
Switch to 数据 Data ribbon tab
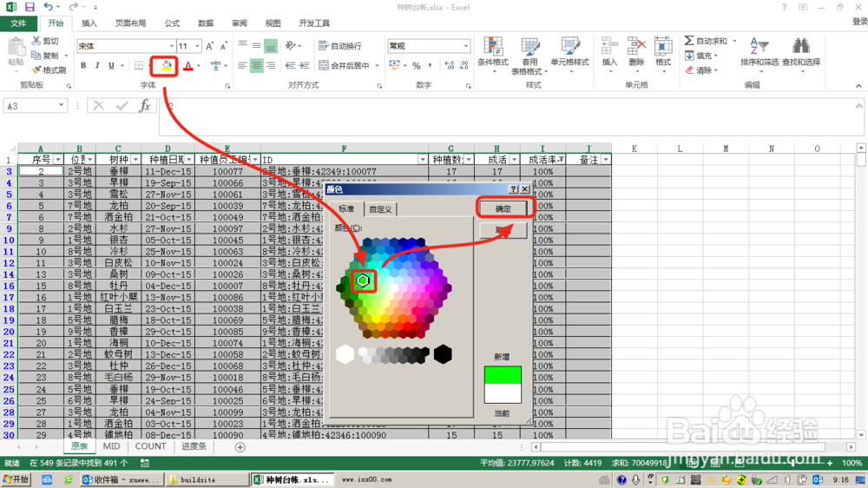(x=206, y=23)
